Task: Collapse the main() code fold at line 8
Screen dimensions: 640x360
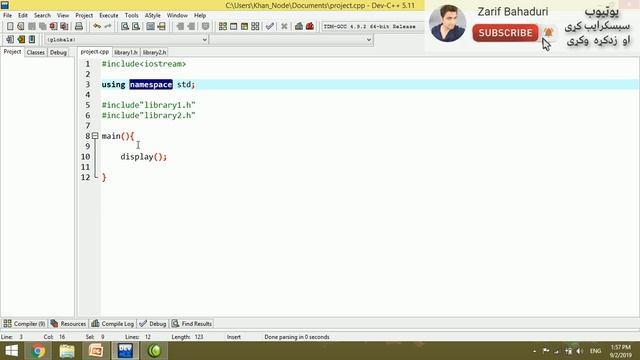Action: (95, 136)
